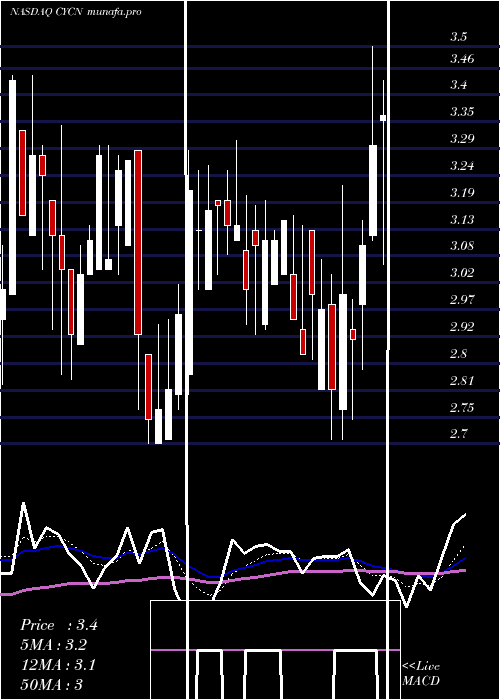The width and height of the screenshot is (500, 700).
Task: Click the last small white candle near 3.35
Action: click(x=383, y=118)
